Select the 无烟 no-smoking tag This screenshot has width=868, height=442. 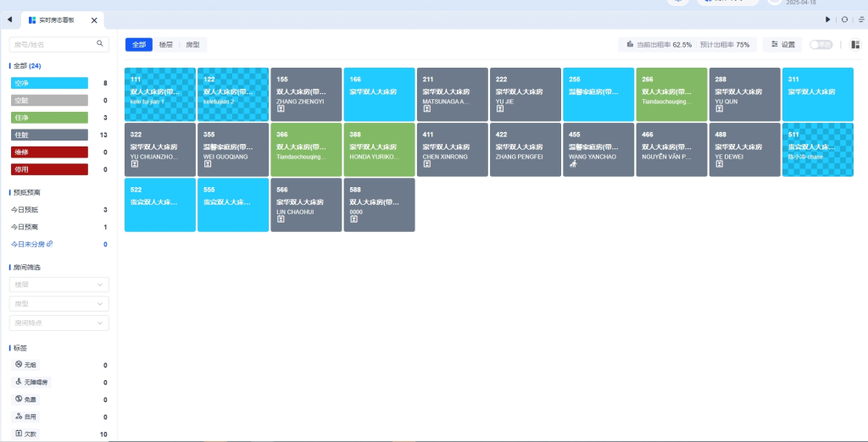pyautogui.click(x=26, y=365)
